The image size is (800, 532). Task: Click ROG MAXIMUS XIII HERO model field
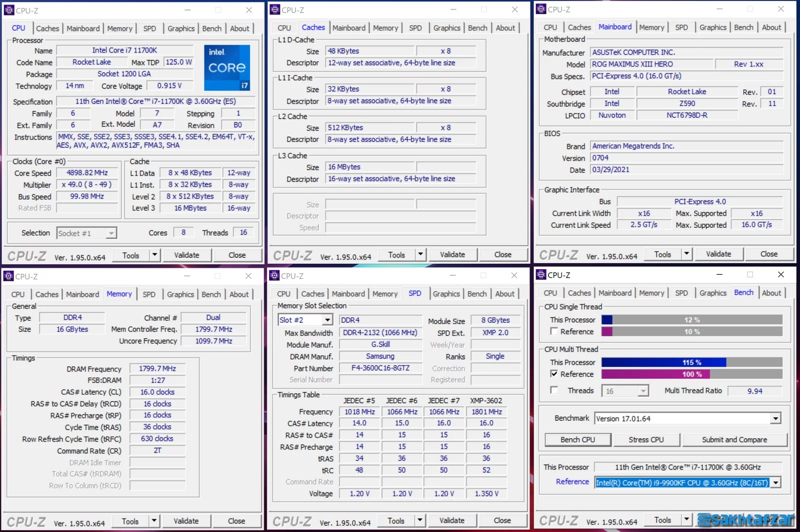(651, 64)
